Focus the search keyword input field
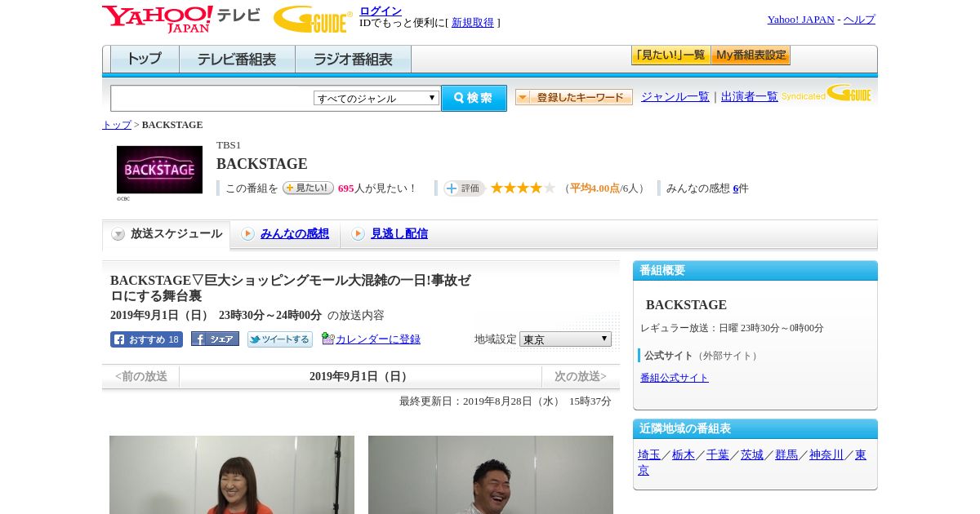The width and height of the screenshot is (980, 514). 212,98
